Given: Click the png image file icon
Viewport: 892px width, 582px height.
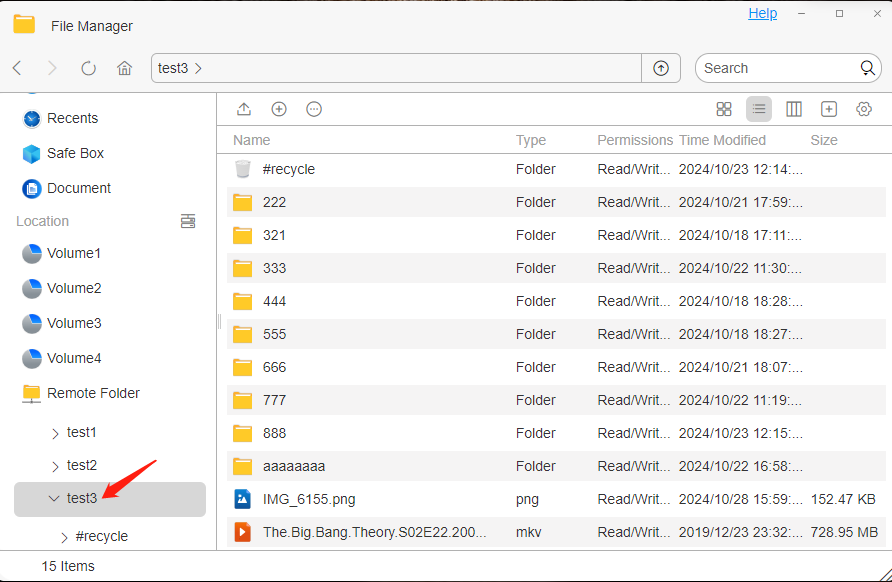Looking at the screenshot, I should [243, 499].
